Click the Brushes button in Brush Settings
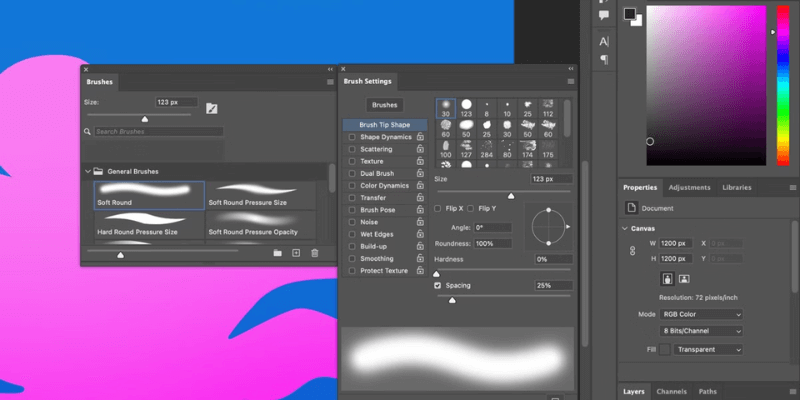Image resolution: width=800 pixels, height=400 pixels. pos(384,104)
